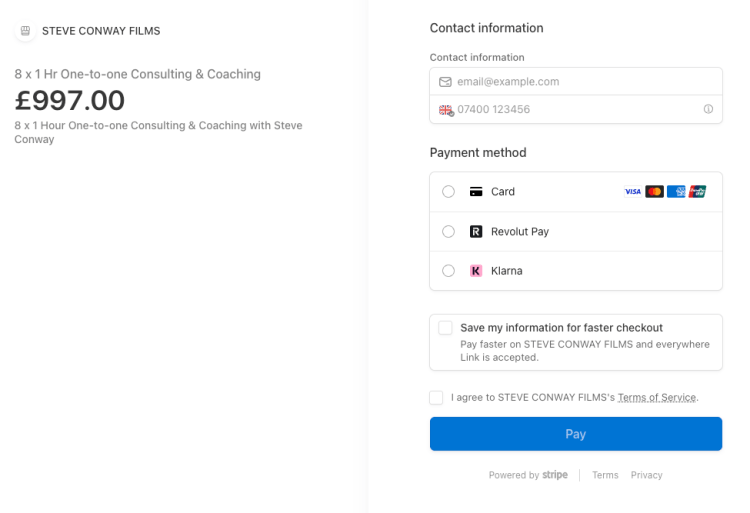The image size is (750, 513).
Task: Click the email address input field
Action: [x=580, y=82]
